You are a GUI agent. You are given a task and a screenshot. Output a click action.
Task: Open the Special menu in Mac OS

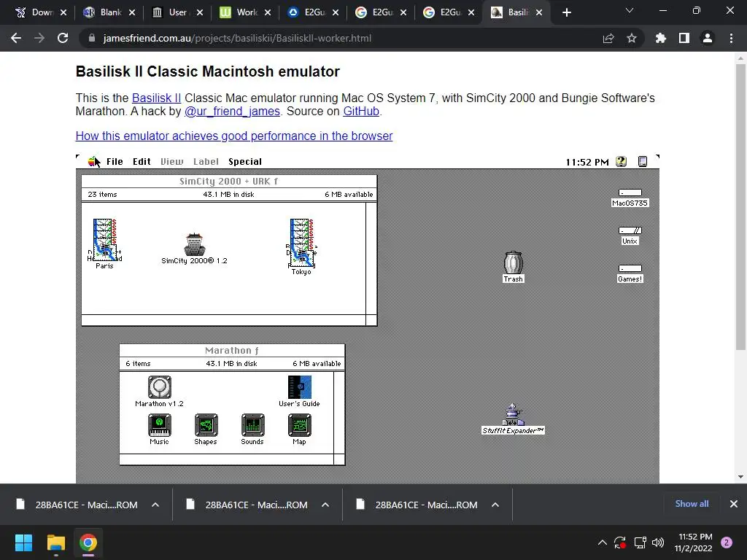[x=245, y=161]
